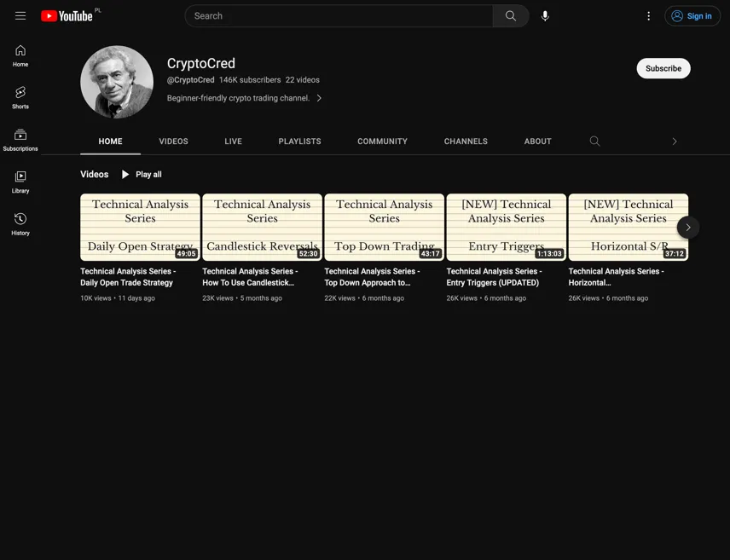Open Home in the sidebar
730x560 pixels.
20,56
